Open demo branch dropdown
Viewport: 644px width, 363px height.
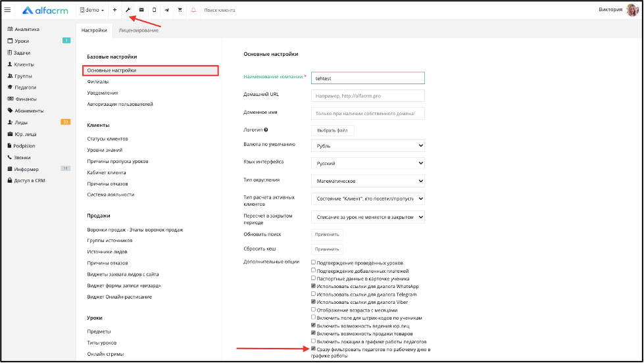tap(92, 10)
